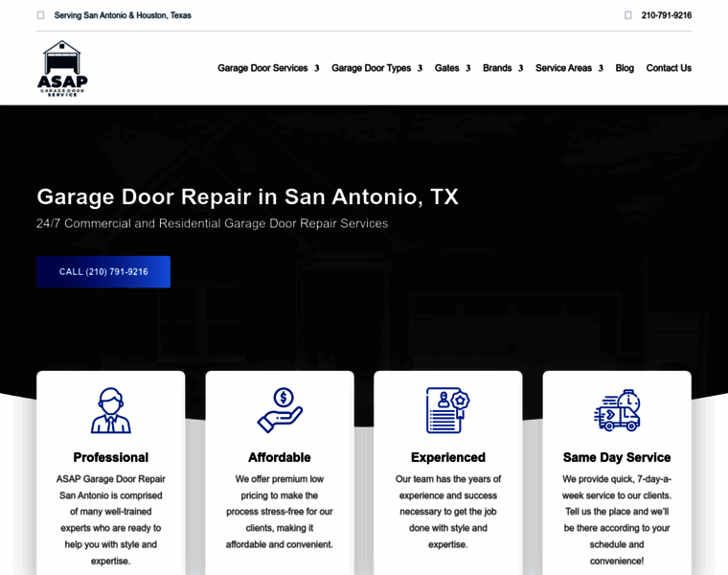Expand the Brands submenu arrow
Image resolution: width=728 pixels, height=575 pixels.
pyautogui.click(x=520, y=68)
